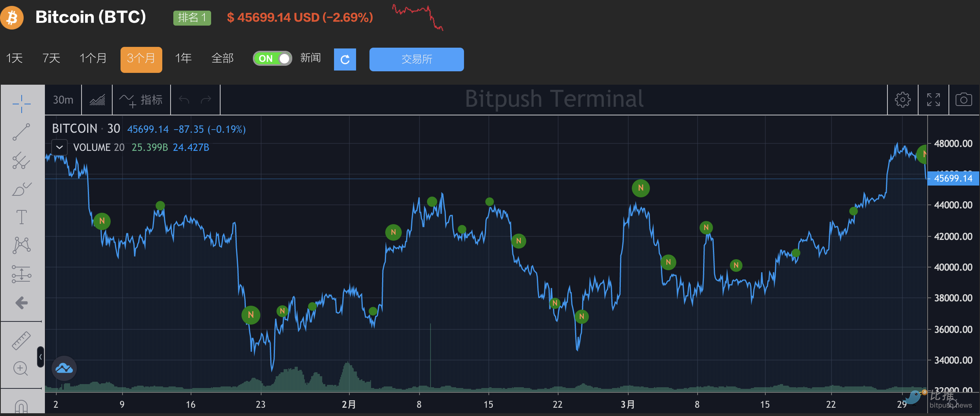980x416 pixels.
Task: Select the 7天 time range
Action: 51,58
